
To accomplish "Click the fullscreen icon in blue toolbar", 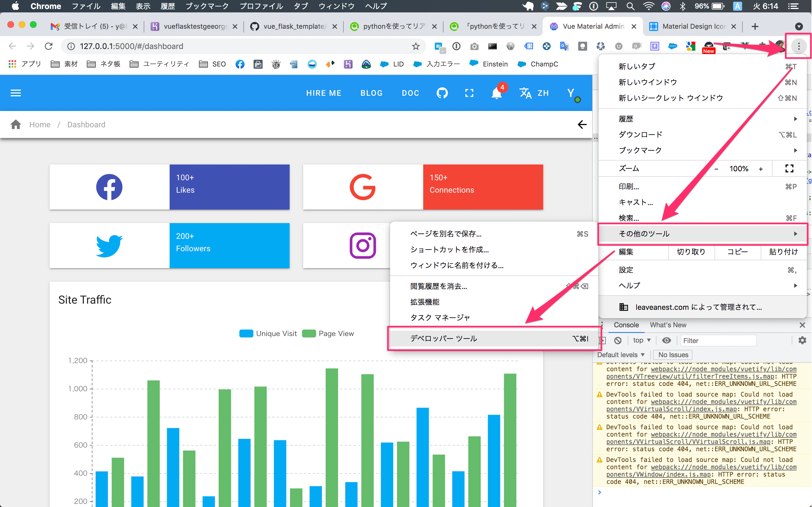I will (469, 93).
